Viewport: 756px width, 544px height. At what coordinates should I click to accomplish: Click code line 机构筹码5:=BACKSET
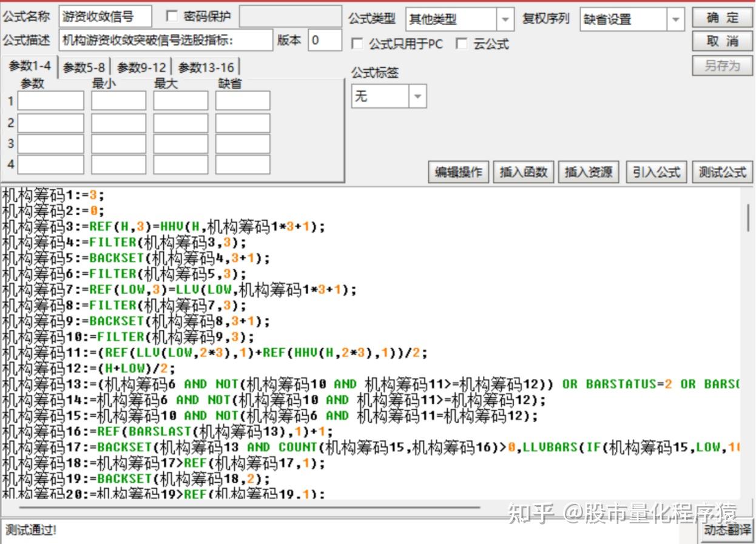[x=136, y=258]
